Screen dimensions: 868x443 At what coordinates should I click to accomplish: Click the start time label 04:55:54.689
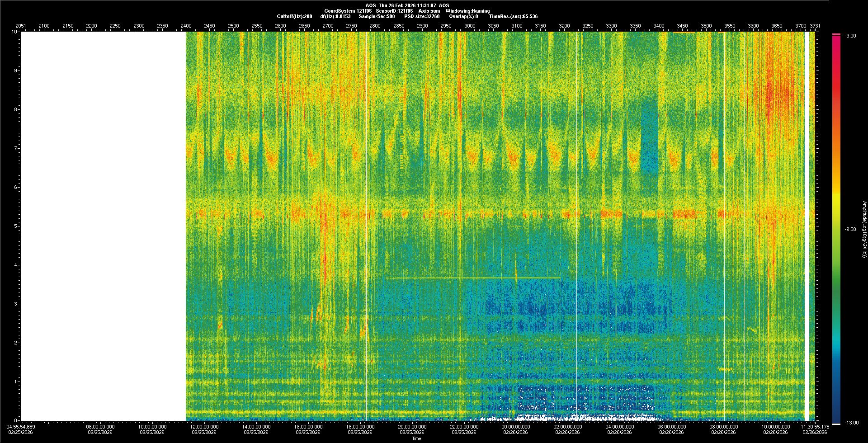pos(21,426)
